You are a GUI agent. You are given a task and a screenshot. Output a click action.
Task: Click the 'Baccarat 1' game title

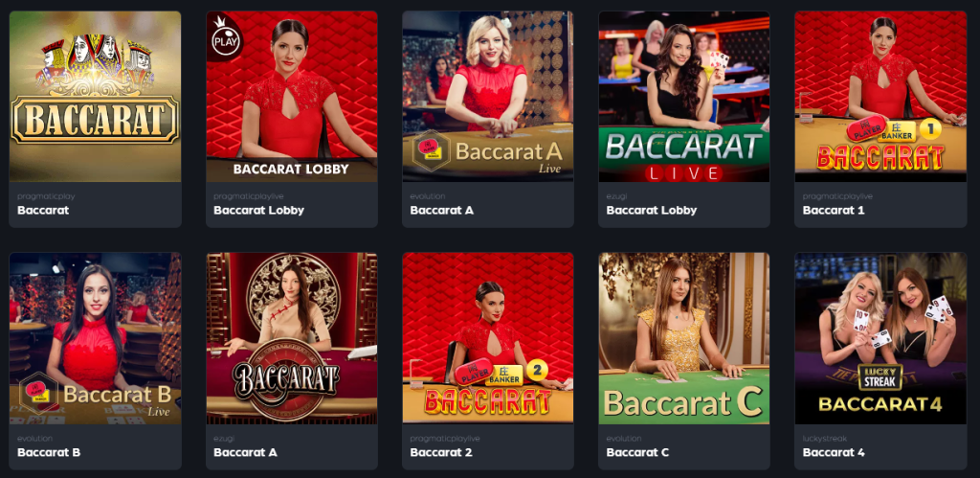tap(834, 210)
